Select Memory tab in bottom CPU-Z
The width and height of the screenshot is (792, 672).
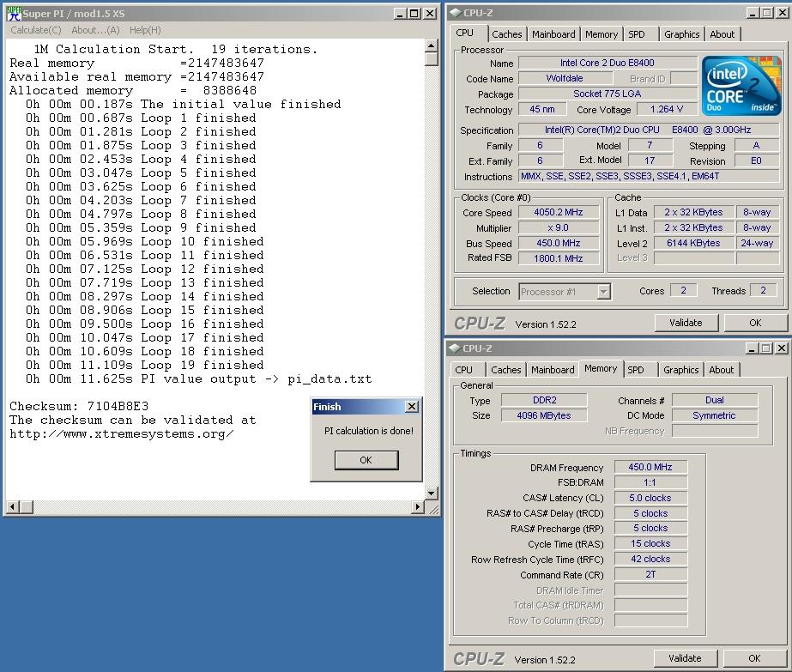[x=601, y=368]
